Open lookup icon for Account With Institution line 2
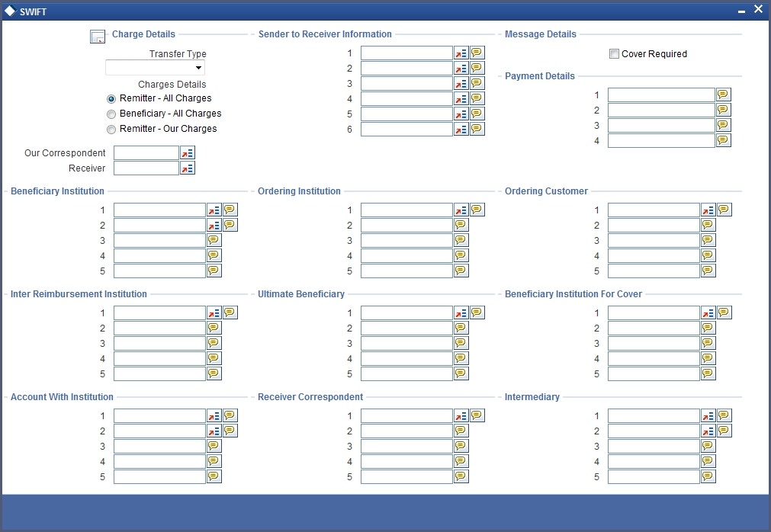The width and height of the screenshot is (771, 532). point(214,431)
